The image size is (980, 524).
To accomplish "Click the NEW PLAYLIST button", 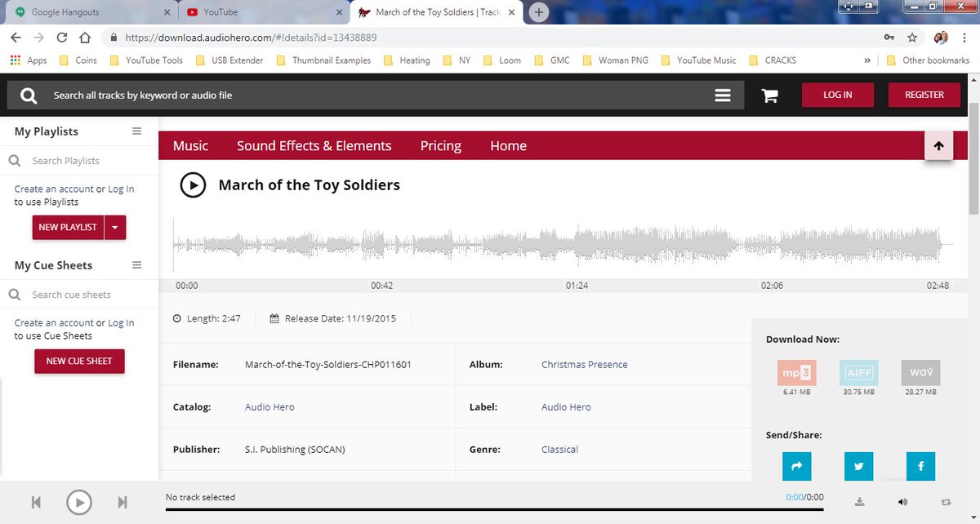I will pyautogui.click(x=69, y=227).
